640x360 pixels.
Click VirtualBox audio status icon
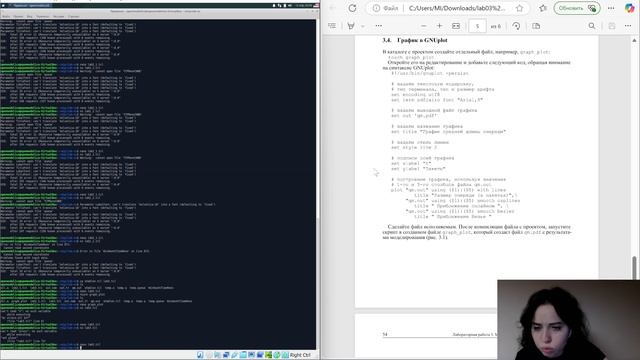pyautogui.click(x=217, y=355)
